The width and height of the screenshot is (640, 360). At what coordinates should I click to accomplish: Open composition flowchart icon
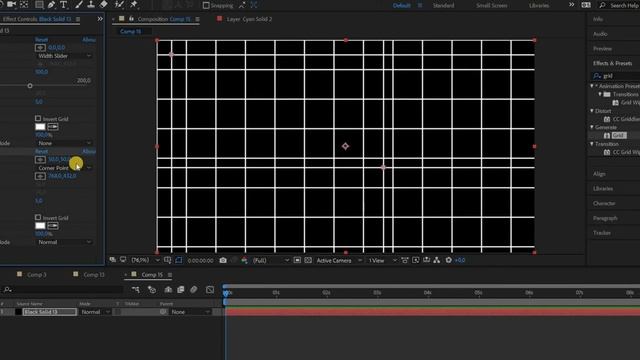pyautogui.click(x=437, y=260)
